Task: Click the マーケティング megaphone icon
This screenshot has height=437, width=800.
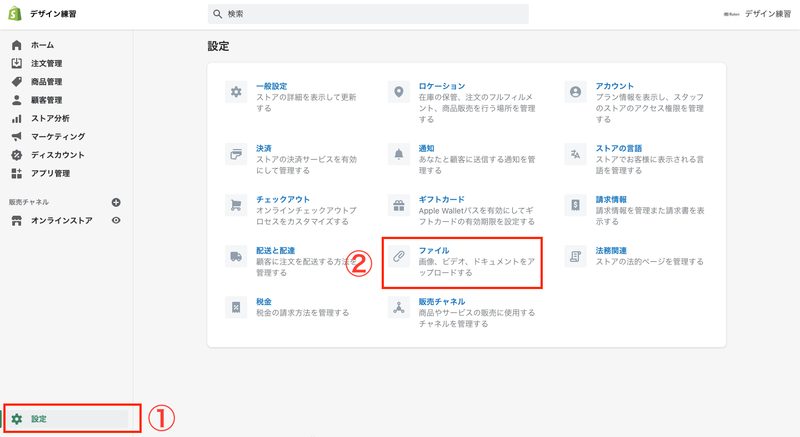Action: (x=16, y=137)
